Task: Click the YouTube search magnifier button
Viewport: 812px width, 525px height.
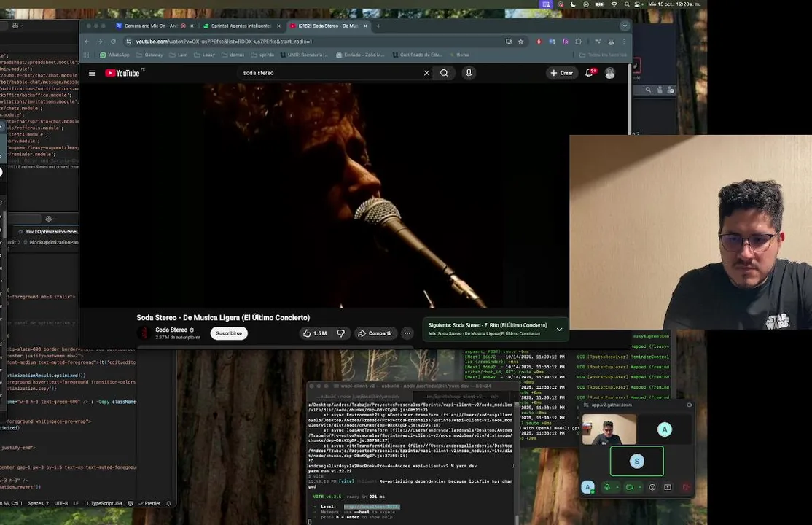Action: pyautogui.click(x=445, y=73)
